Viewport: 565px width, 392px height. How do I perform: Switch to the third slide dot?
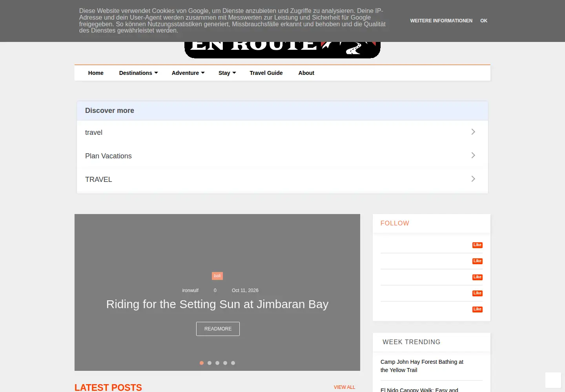point(217,363)
